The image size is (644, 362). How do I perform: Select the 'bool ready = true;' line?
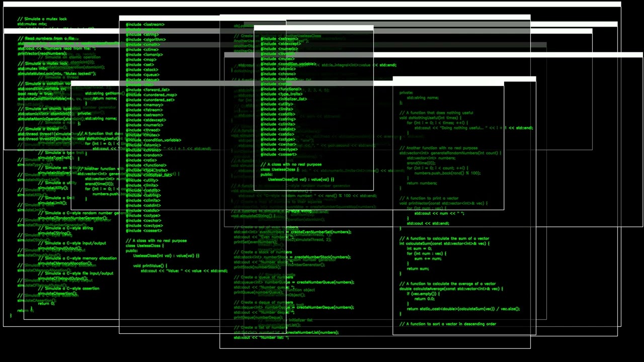point(35,94)
